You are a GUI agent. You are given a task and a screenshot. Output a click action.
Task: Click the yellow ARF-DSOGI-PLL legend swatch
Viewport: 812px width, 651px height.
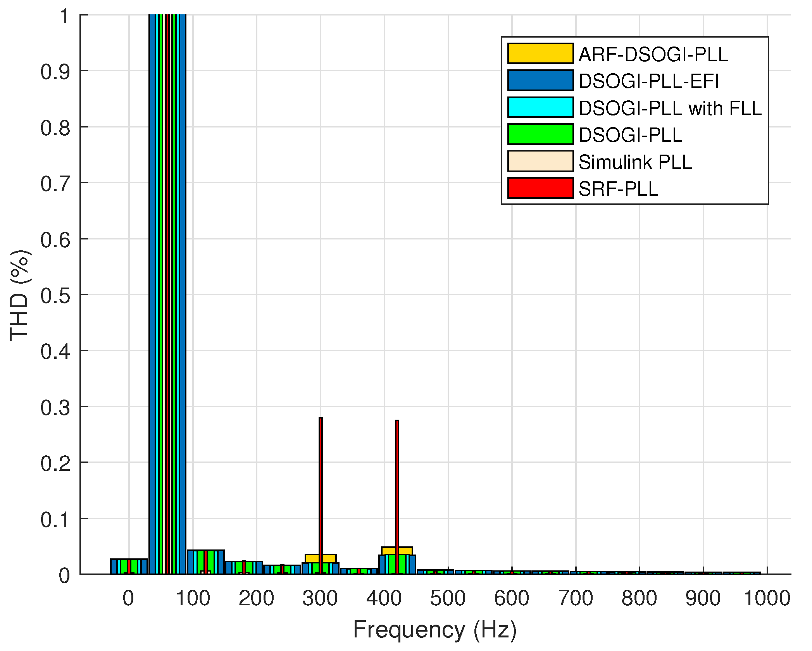(x=540, y=53)
